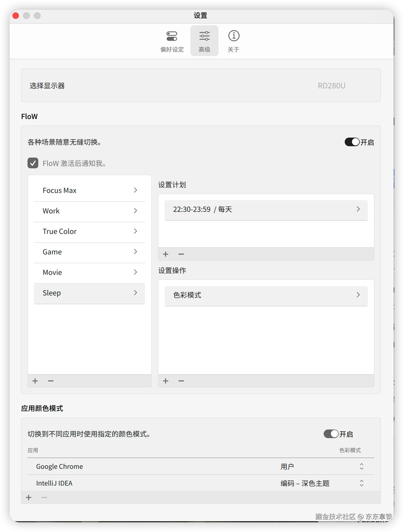Remove selected scenario with minus icon

pyautogui.click(x=51, y=381)
